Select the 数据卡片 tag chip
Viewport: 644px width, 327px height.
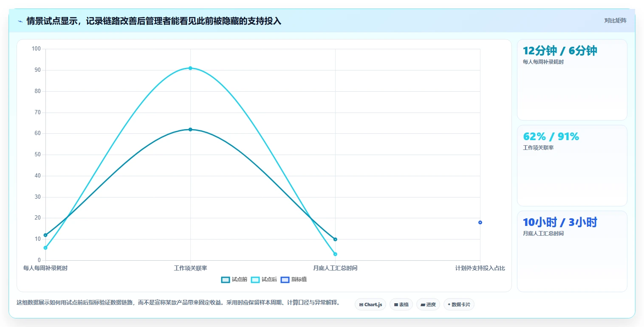point(459,304)
